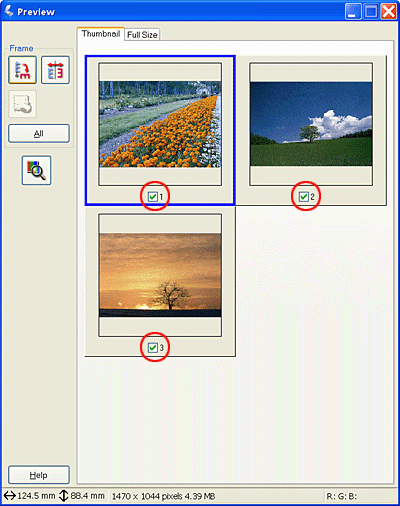
Task: Select the sunset tree silhouette thumbnail
Action: click(160, 275)
